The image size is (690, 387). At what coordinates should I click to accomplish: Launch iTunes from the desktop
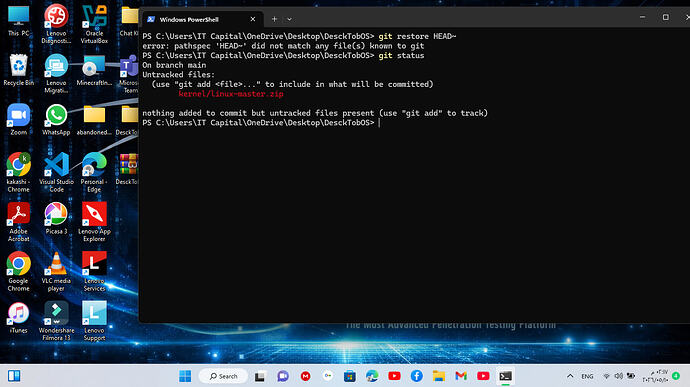click(x=18, y=317)
